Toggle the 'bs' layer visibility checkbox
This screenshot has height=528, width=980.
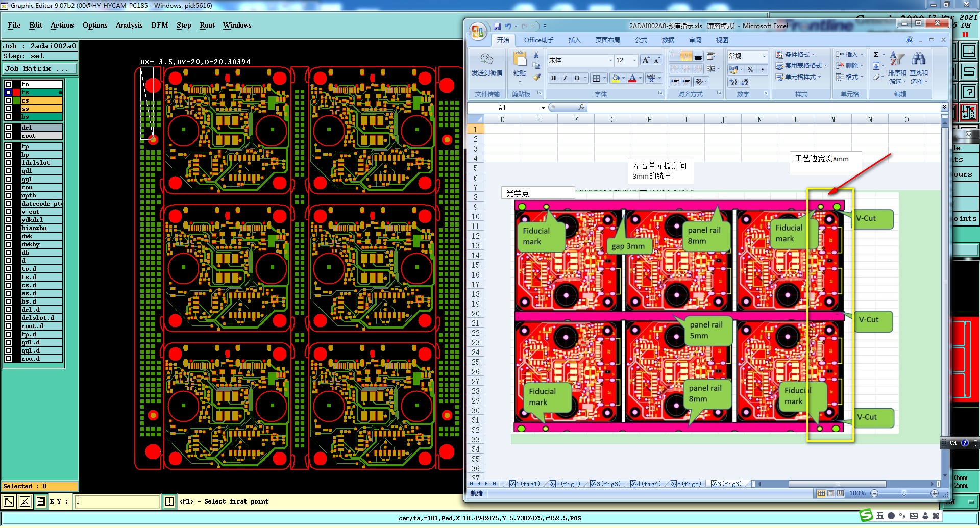[x=8, y=117]
